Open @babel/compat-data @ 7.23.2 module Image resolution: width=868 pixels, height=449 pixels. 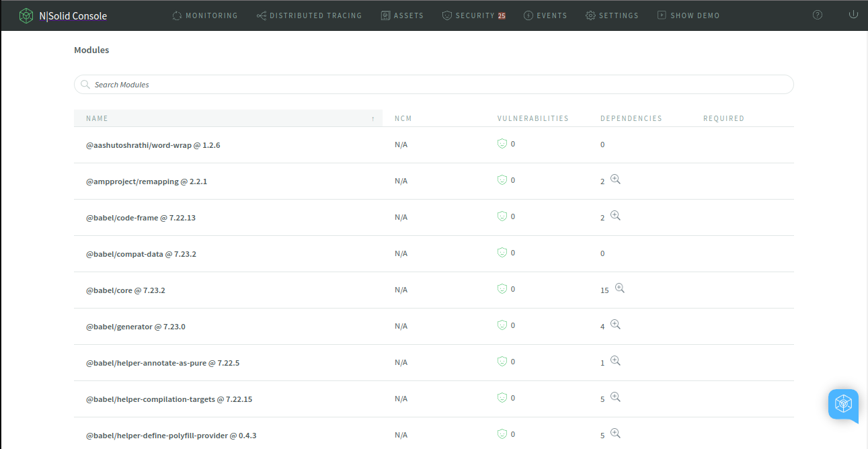pos(141,254)
